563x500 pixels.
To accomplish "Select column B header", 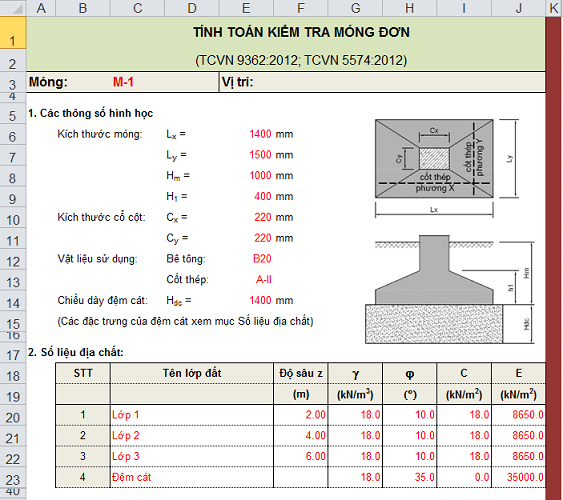I will 83,8.
